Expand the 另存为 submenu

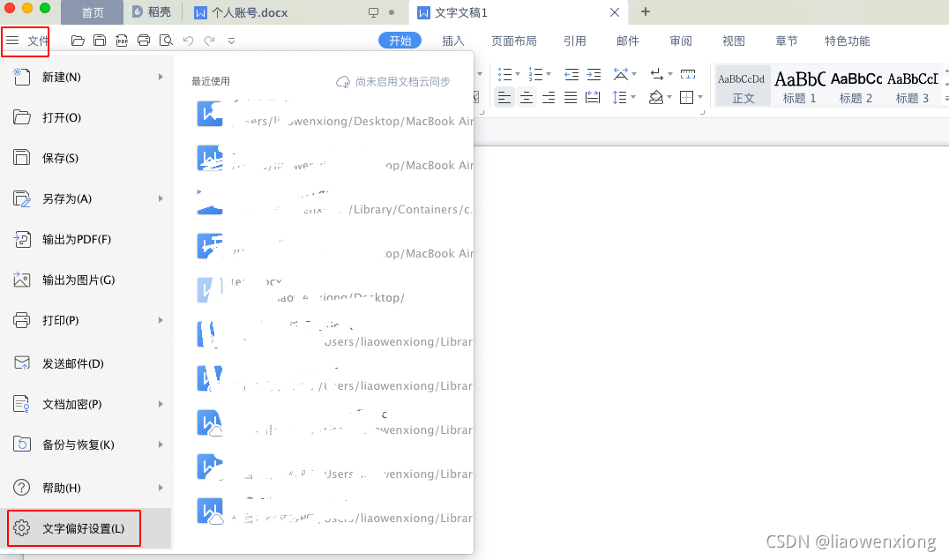(x=161, y=198)
